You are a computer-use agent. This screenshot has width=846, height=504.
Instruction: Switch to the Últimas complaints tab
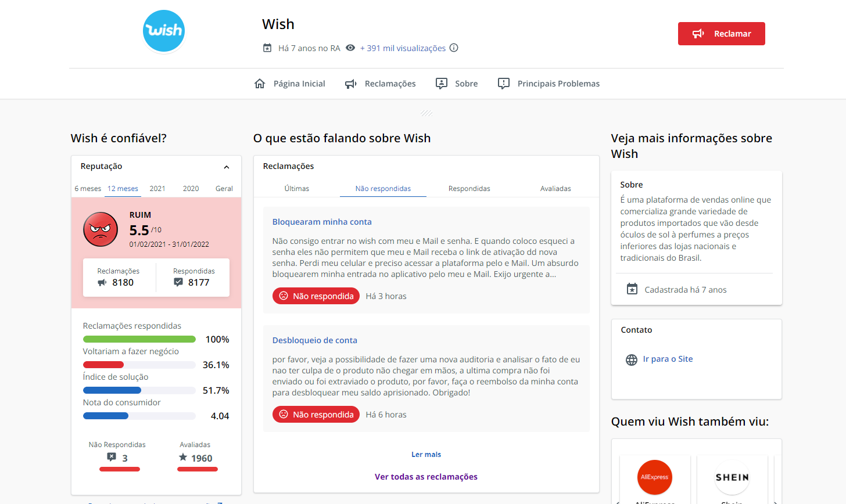click(x=297, y=189)
